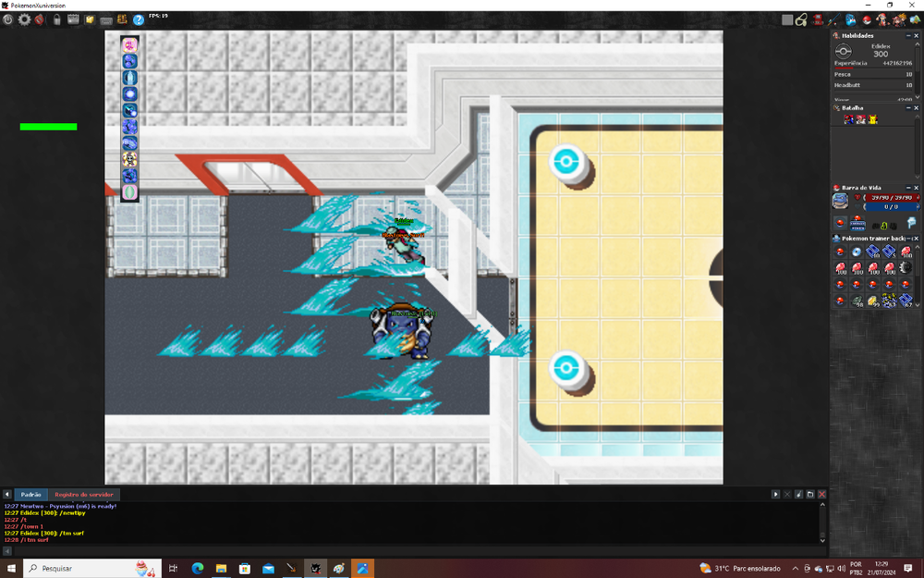This screenshot has height=578, width=924.
Task: Expand the Windows system tray hidden icons
Action: (796, 568)
